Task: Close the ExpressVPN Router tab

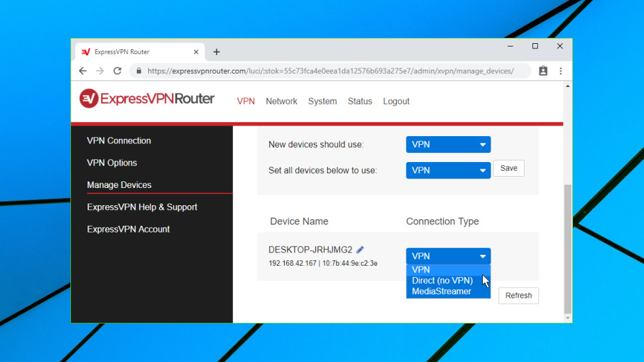Action: coord(196,52)
